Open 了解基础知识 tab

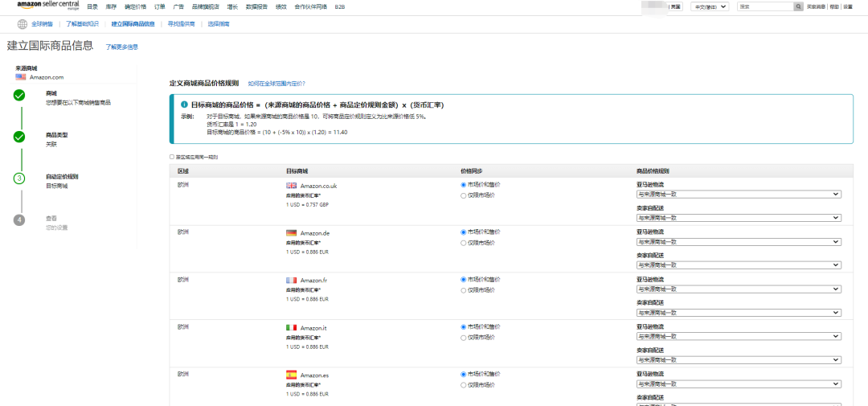(82, 24)
